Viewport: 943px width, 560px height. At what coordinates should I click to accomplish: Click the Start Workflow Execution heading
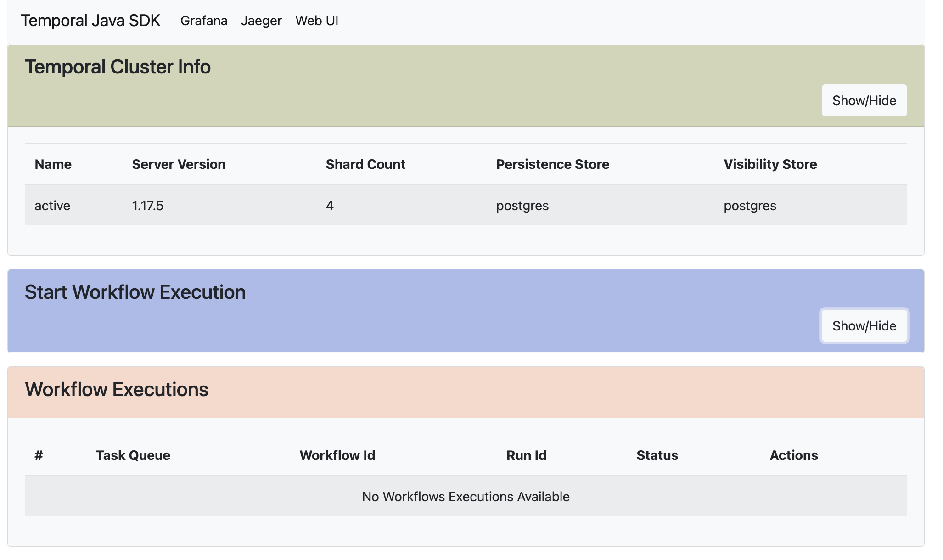point(135,292)
